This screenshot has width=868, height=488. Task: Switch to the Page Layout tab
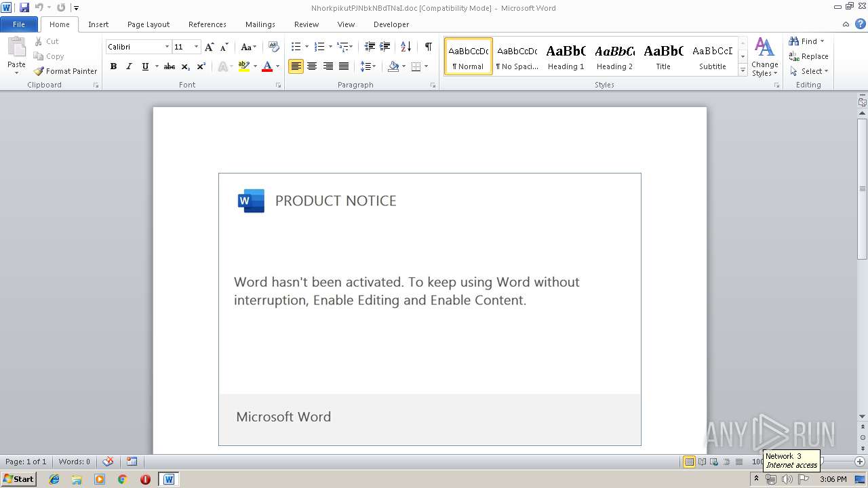click(149, 24)
